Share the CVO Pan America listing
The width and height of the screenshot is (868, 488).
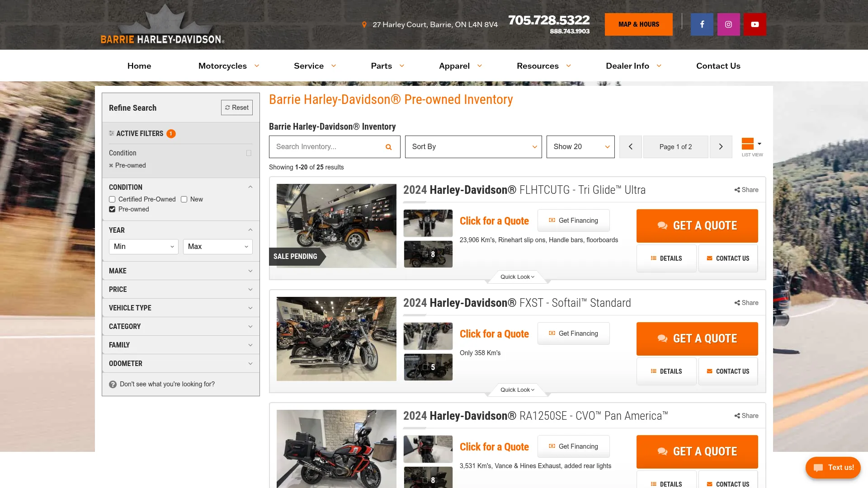point(746,416)
